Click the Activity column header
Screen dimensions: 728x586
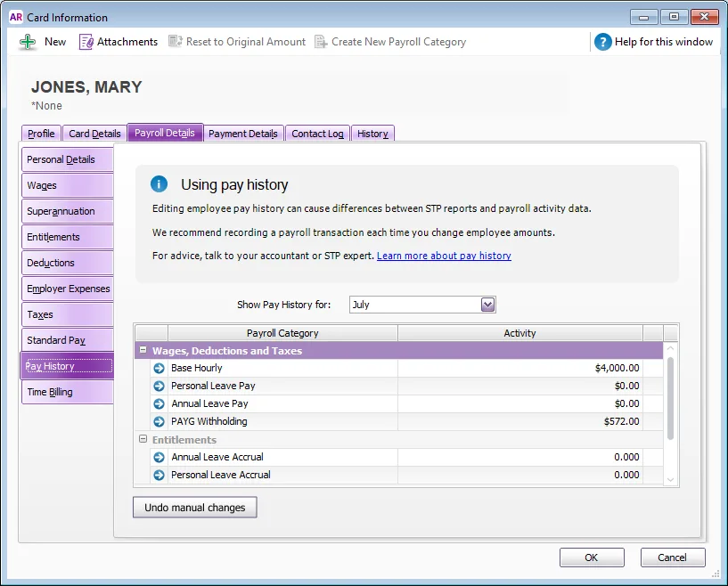520,333
